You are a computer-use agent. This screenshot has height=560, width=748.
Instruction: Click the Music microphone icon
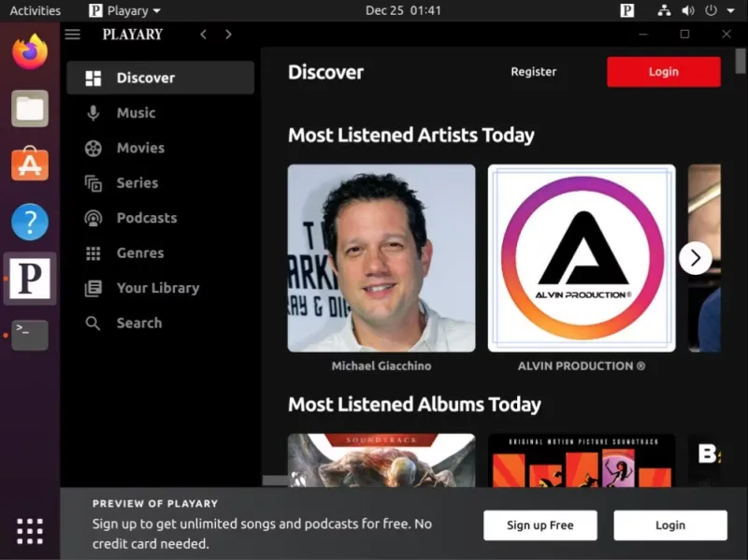pos(93,113)
